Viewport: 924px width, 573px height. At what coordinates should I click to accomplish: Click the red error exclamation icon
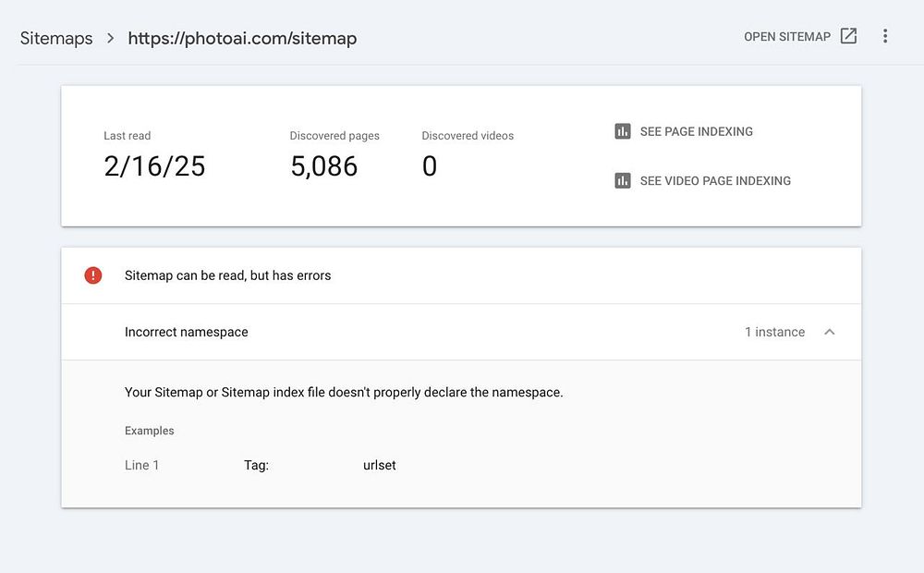click(x=93, y=275)
